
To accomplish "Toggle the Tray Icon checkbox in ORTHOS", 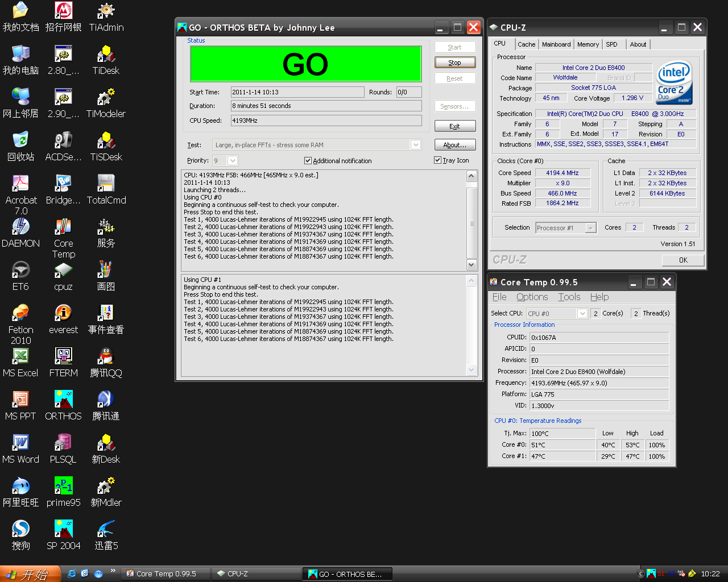I will pos(437,160).
